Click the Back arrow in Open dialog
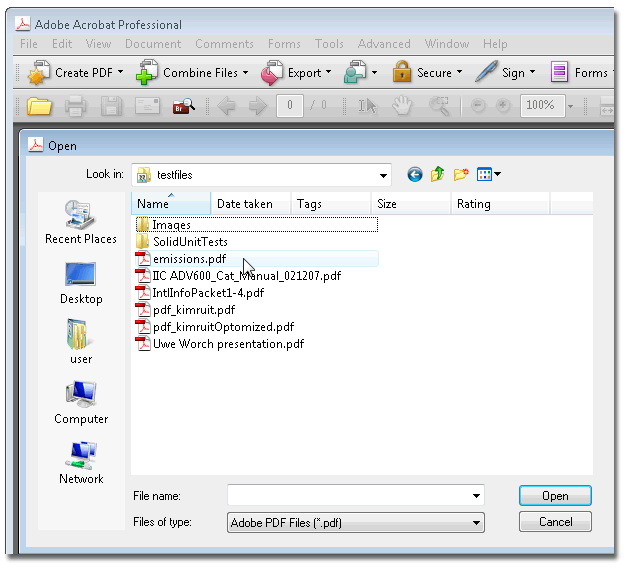This screenshot has height=569, width=626. point(415,174)
